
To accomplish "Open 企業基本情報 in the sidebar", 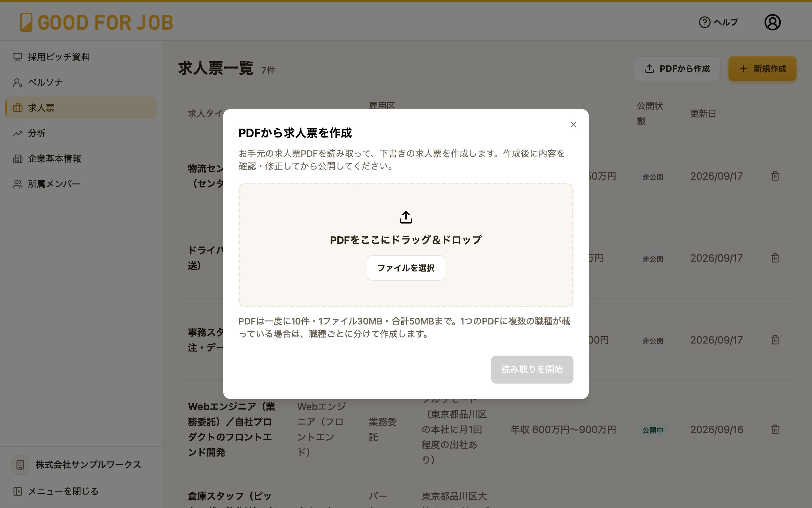I will point(81,158).
